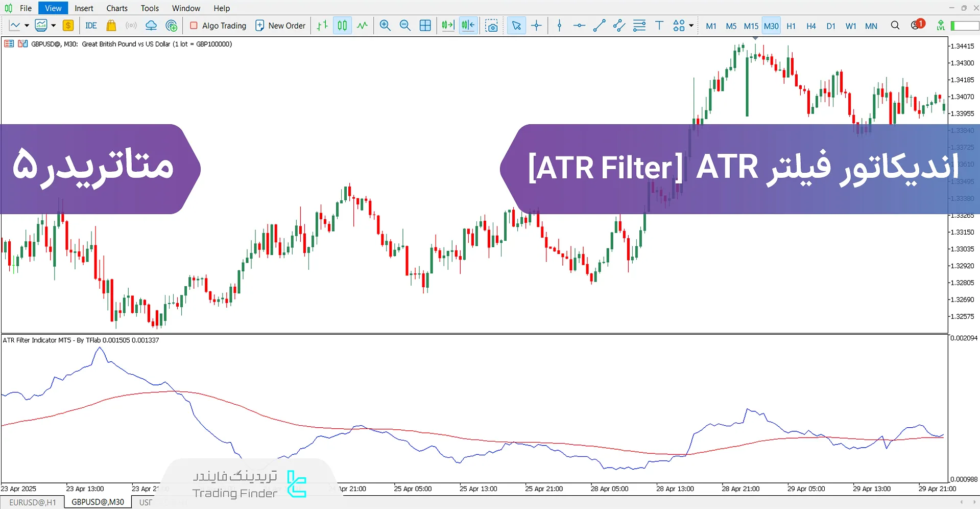Switch to the EURUSD@,H1 chart tab
Image resolution: width=980 pixels, height=509 pixels.
click(x=32, y=502)
